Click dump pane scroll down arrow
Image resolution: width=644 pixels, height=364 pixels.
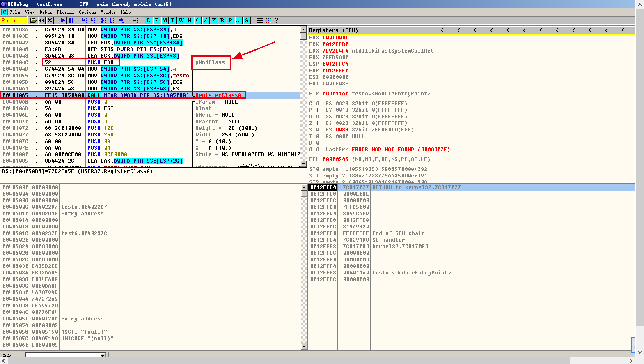pos(304,346)
